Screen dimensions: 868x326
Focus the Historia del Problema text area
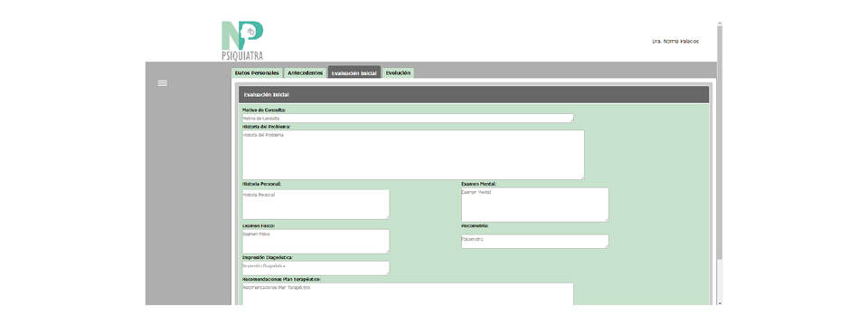click(x=413, y=155)
